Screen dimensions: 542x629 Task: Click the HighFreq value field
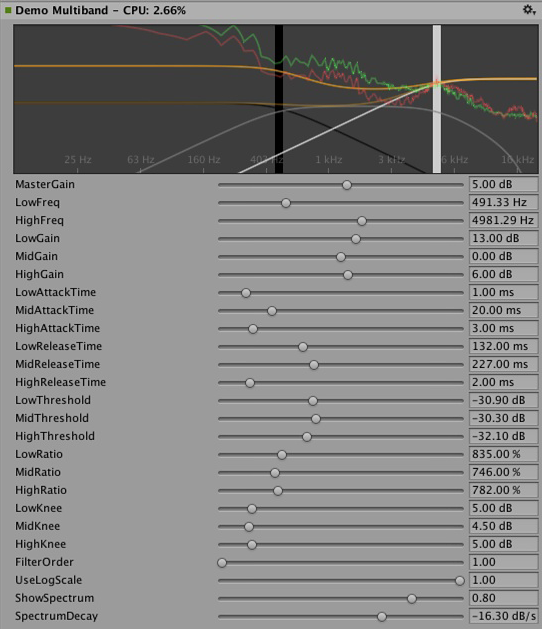(503, 220)
